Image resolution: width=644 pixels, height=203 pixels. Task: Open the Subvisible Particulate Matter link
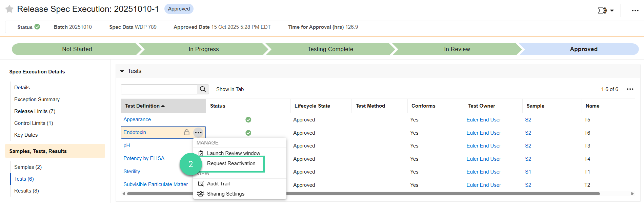[156, 184]
